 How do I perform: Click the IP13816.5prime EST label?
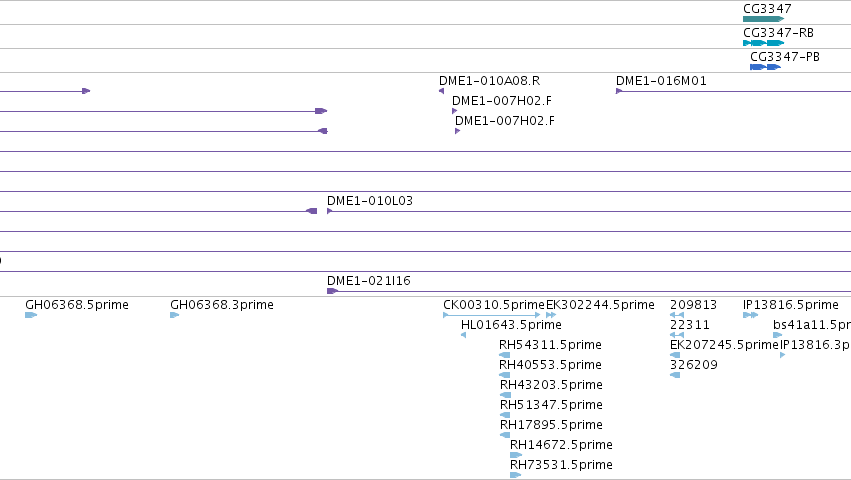(x=791, y=305)
